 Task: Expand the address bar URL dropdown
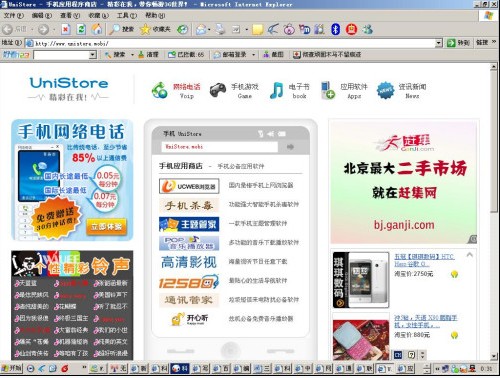(x=439, y=43)
